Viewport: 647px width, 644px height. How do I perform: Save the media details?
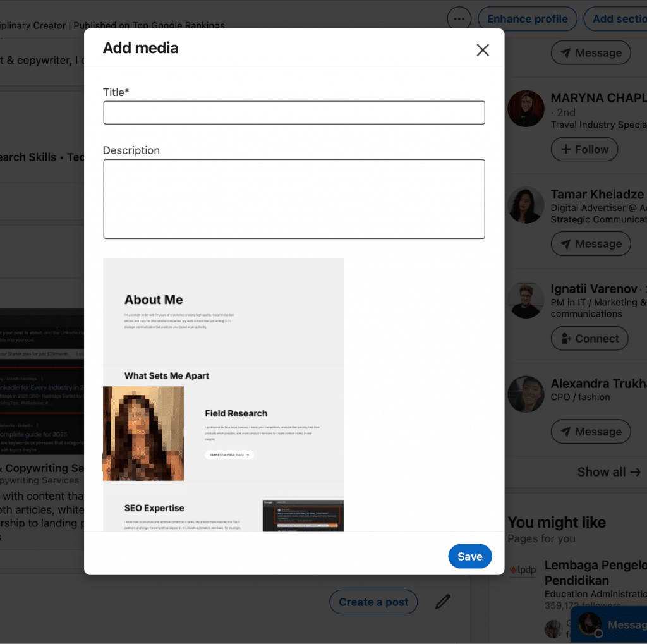(x=469, y=556)
